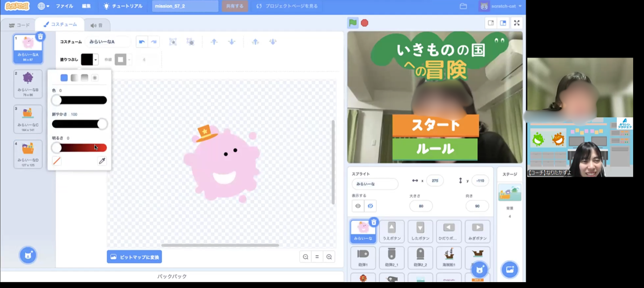Screen dimensions: 644x288
Task: Show the sprite with eye icon
Action: [x=358, y=206]
